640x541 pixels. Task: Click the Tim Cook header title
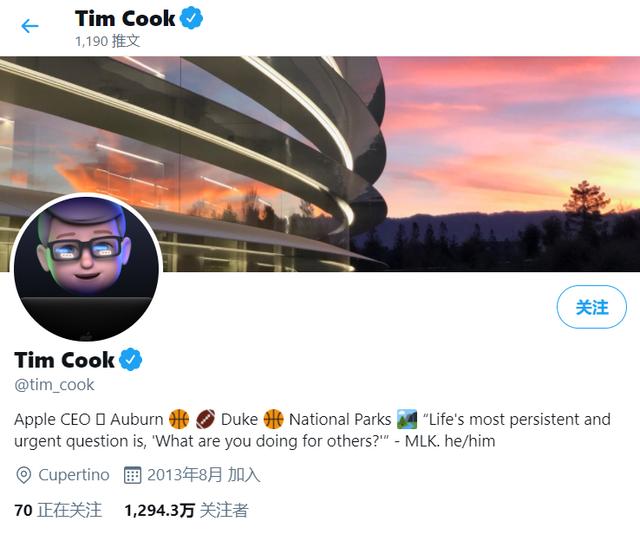[125, 18]
